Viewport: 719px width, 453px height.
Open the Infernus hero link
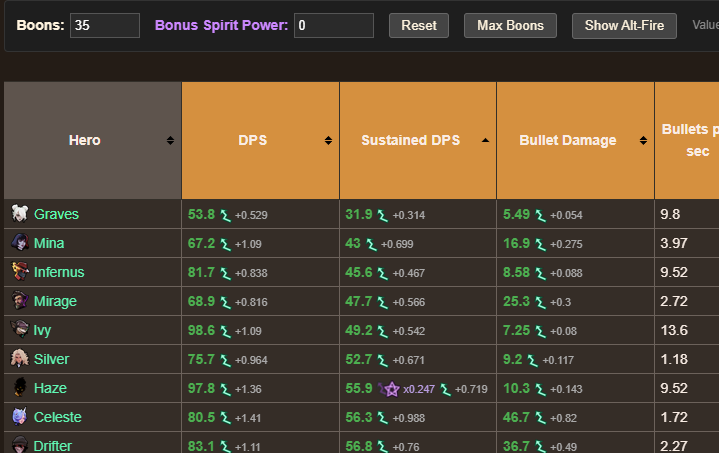pos(59,272)
